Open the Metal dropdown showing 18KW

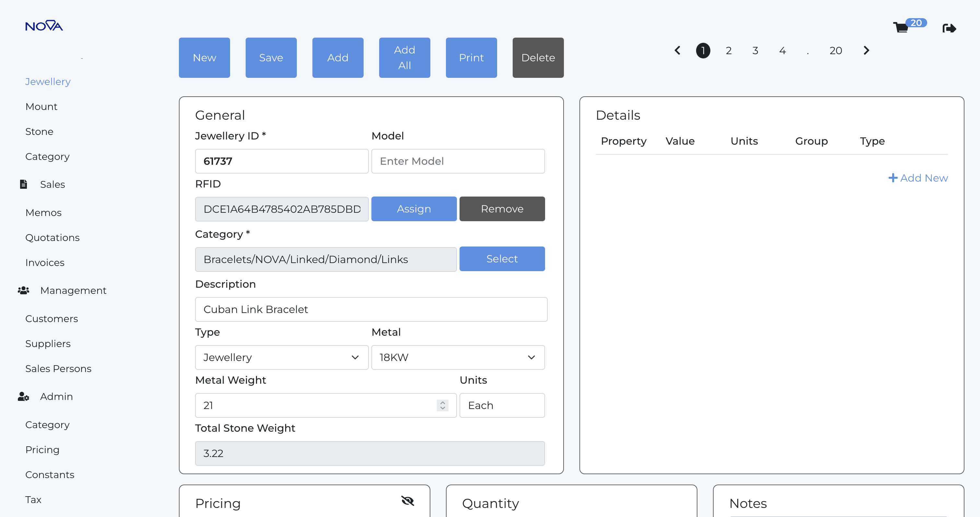click(458, 357)
